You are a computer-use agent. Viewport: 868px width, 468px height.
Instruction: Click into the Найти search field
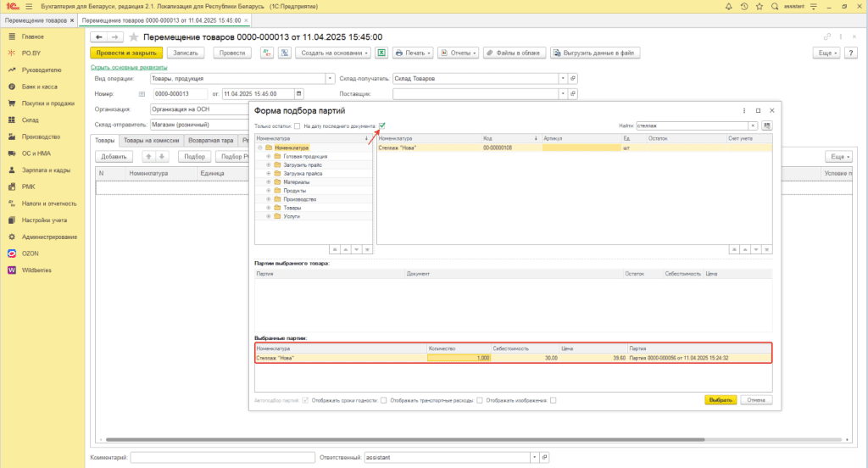(692, 125)
